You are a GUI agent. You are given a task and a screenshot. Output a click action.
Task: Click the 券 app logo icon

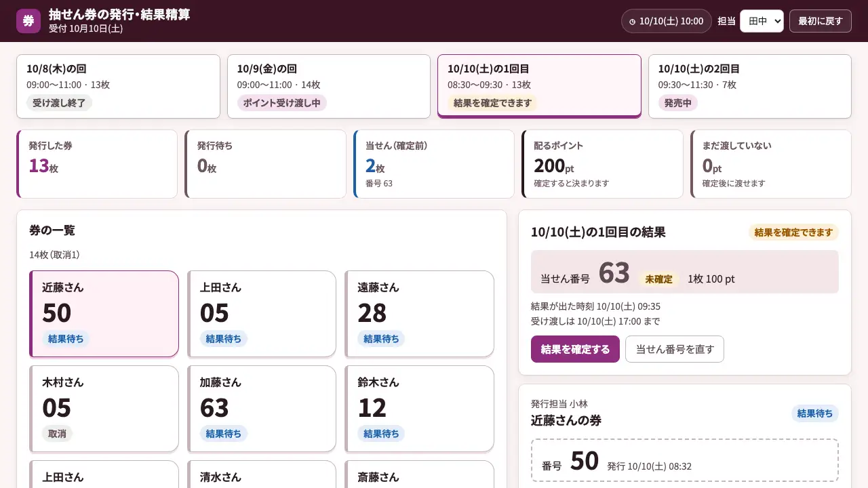[28, 21]
